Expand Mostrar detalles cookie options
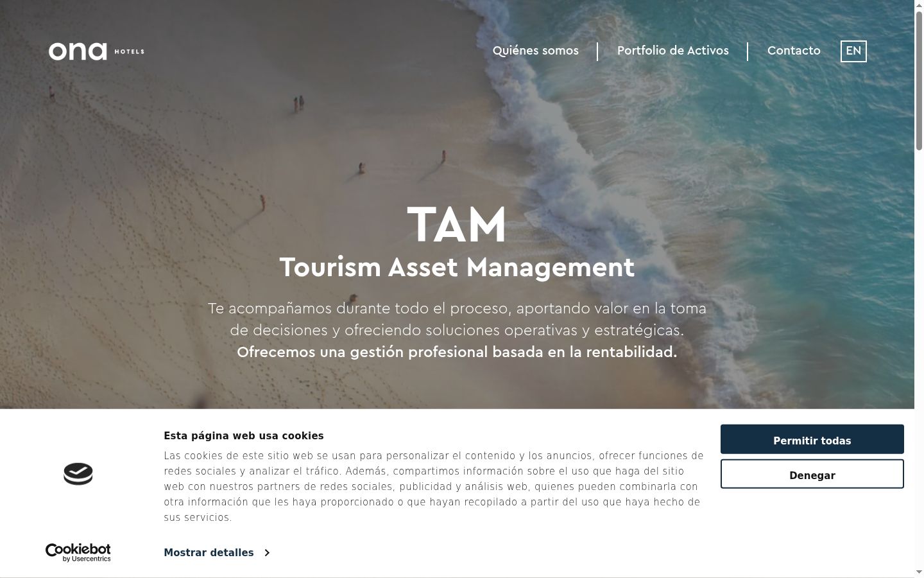The width and height of the screenshot is (924, 578). [x=216, y=552]
